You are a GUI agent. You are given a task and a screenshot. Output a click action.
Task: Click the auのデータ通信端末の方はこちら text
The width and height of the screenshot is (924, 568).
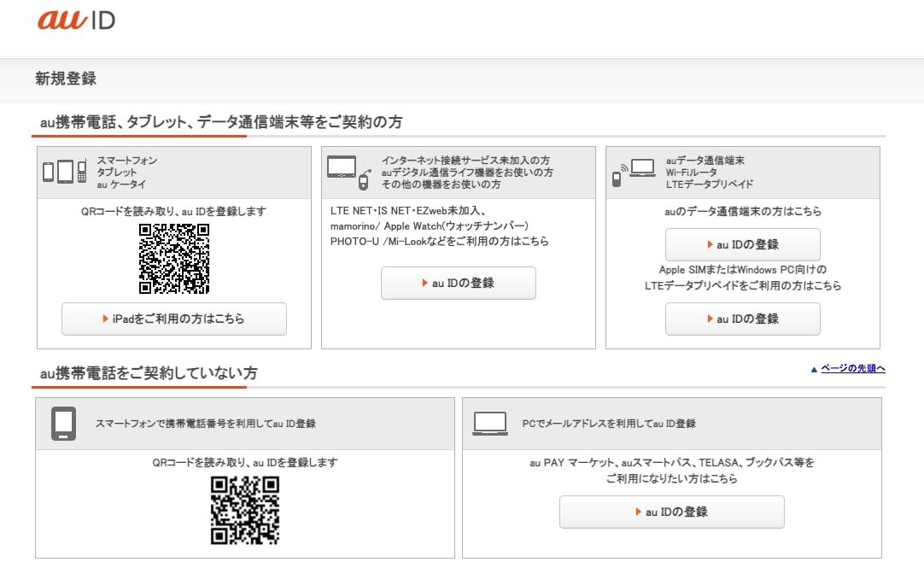click(x=742, y=211)
